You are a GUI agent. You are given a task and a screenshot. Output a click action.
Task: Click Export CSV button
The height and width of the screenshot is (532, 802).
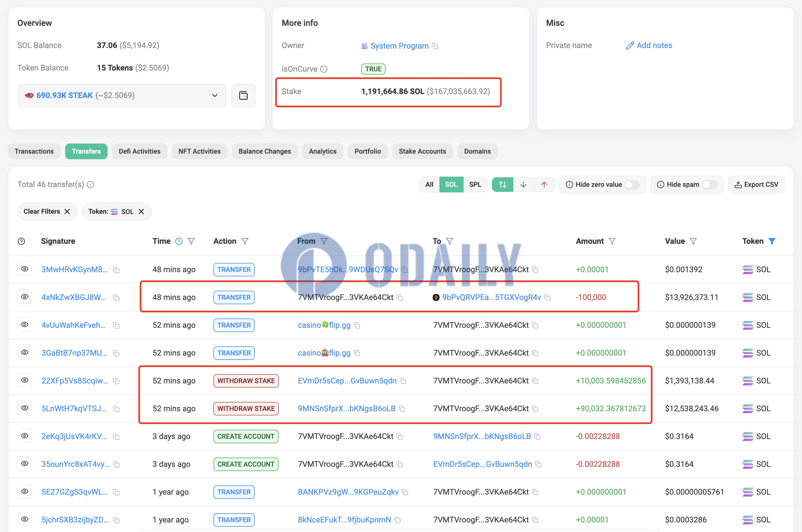coord(756,185)
